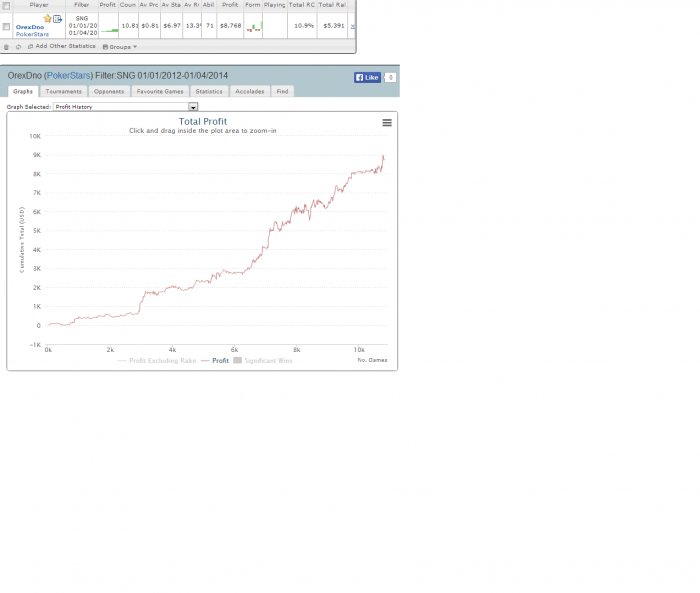The height and width of the screenshot is (593, 700).
Task: Click the Total Profit chart title
Action: 203,121
